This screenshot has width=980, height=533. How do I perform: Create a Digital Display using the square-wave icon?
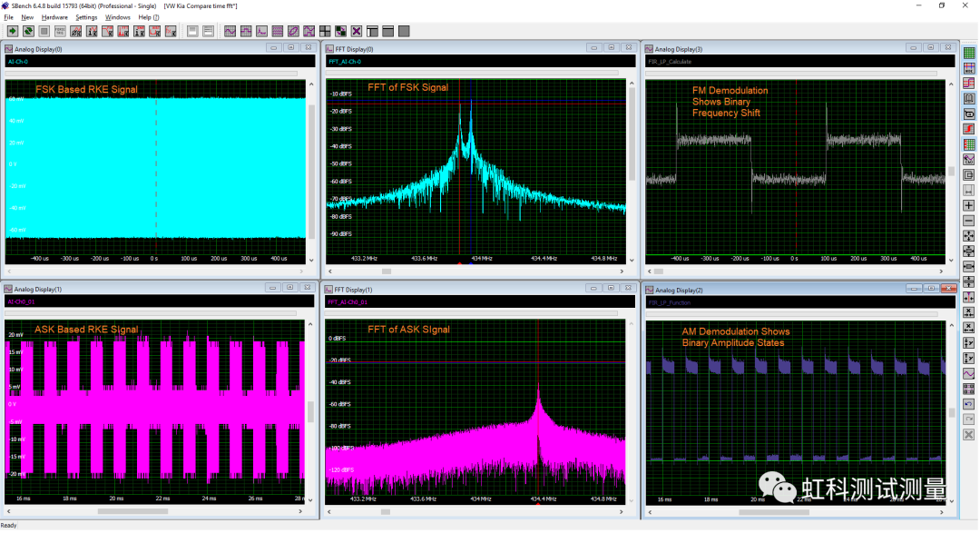tap(246, 30)
